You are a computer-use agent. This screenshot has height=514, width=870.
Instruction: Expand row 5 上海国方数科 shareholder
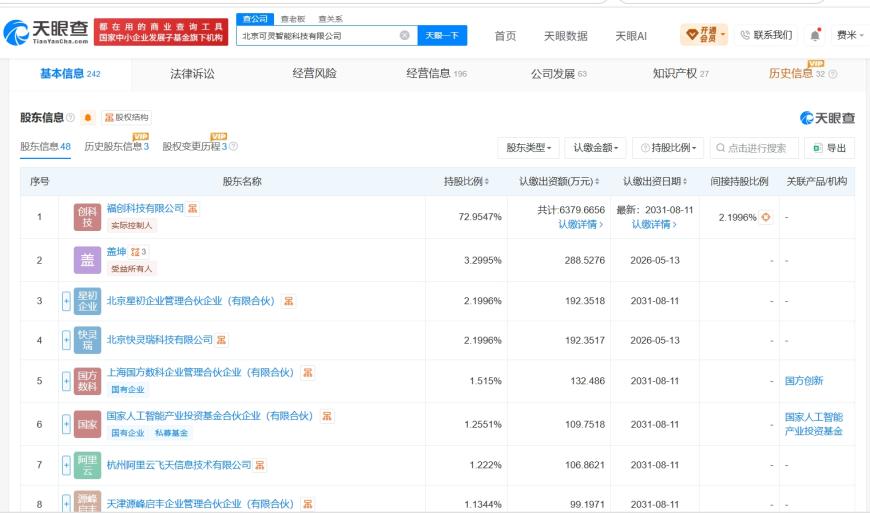pos(66,381)
